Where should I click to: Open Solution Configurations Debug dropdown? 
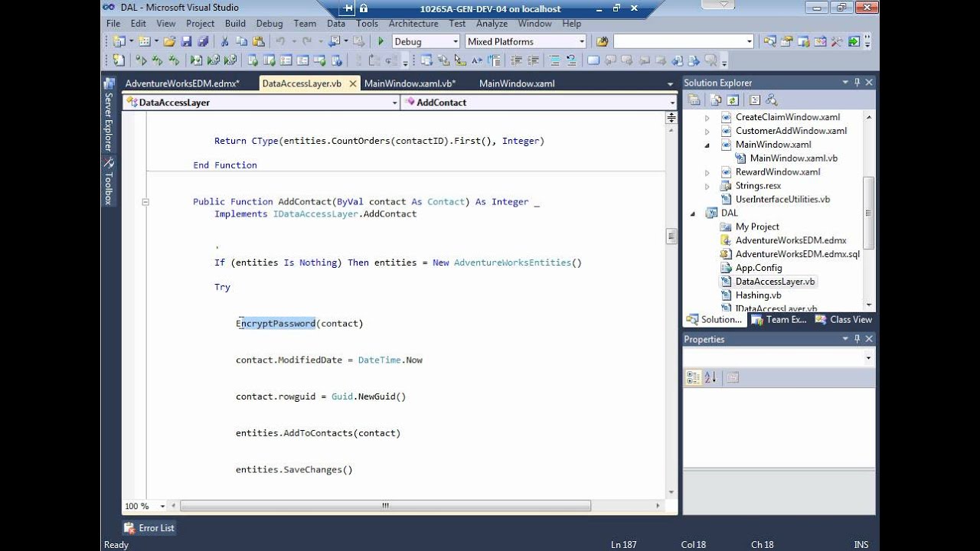pos(456,41)
